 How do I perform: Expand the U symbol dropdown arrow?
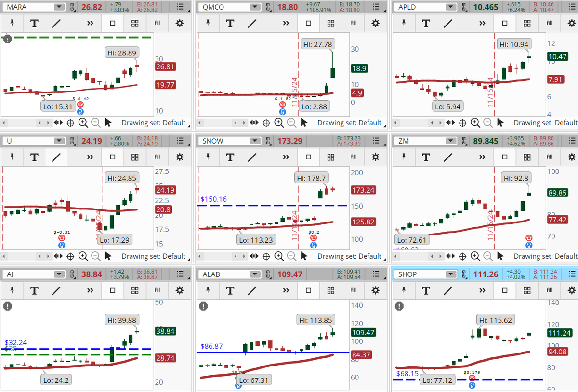59,141
